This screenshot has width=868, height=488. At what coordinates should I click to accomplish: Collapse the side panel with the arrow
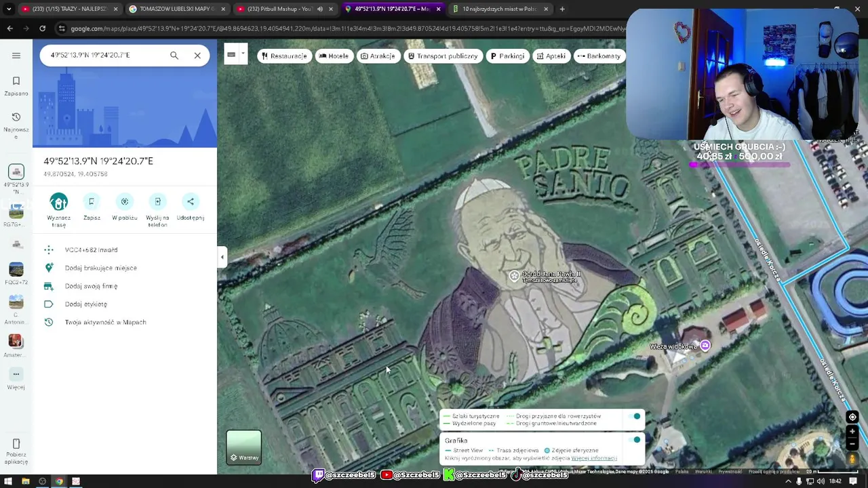[222, 257]
